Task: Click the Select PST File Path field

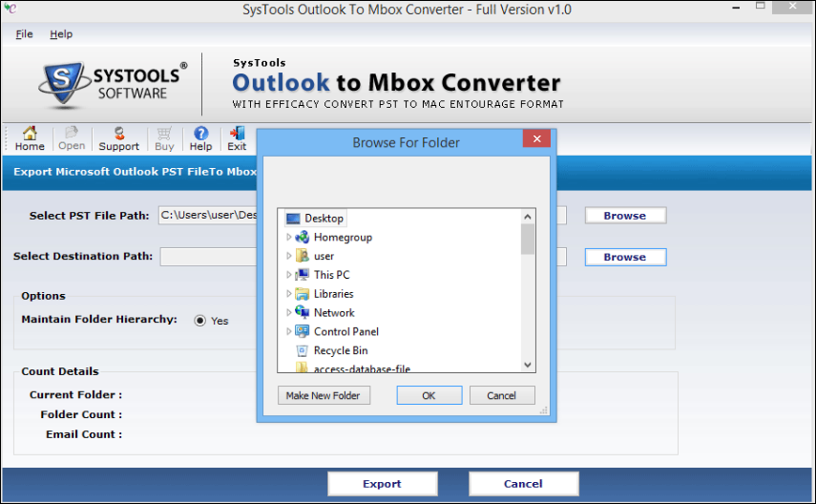Action: [363, 216]
